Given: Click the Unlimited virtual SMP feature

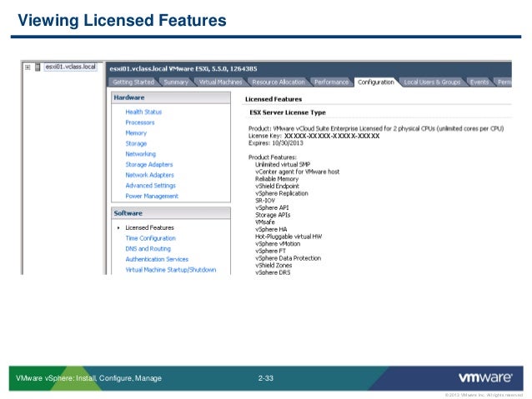Looking at the screenshot, I should click(283, 164).
